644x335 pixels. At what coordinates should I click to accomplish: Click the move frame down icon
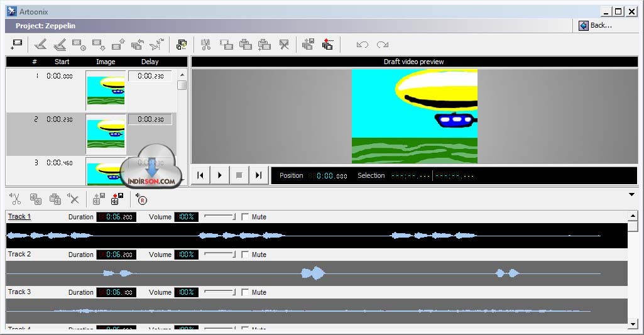[x=99, y=45]
